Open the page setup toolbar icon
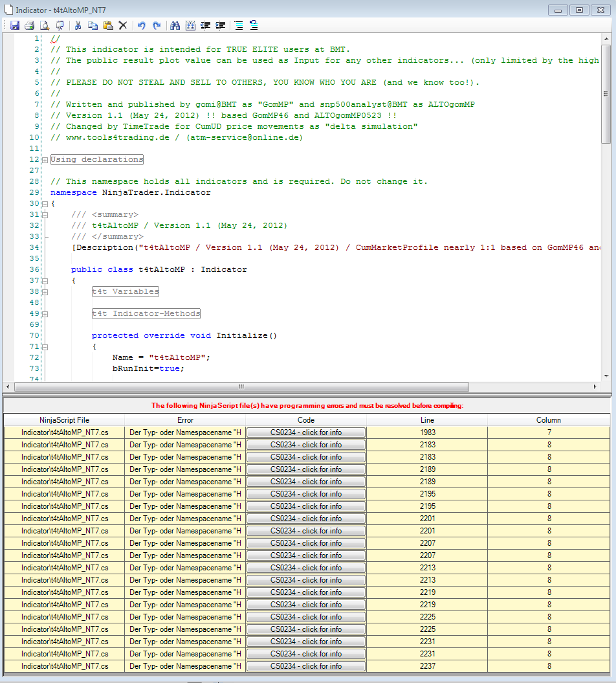616x683 pixels. pos(60,25)
